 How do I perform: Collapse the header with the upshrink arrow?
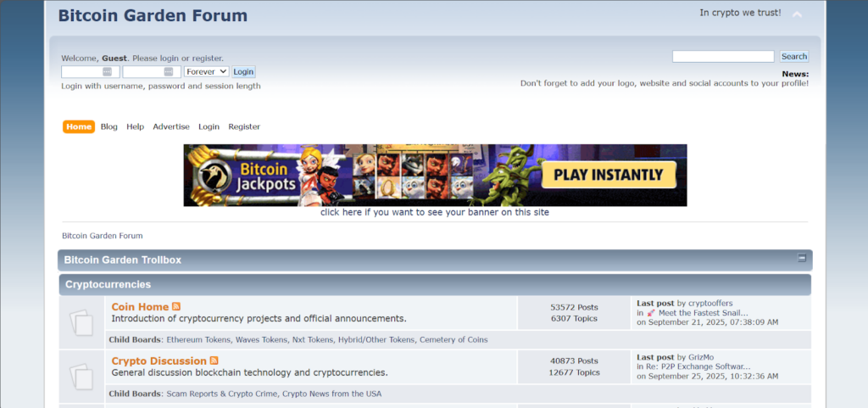797,14
